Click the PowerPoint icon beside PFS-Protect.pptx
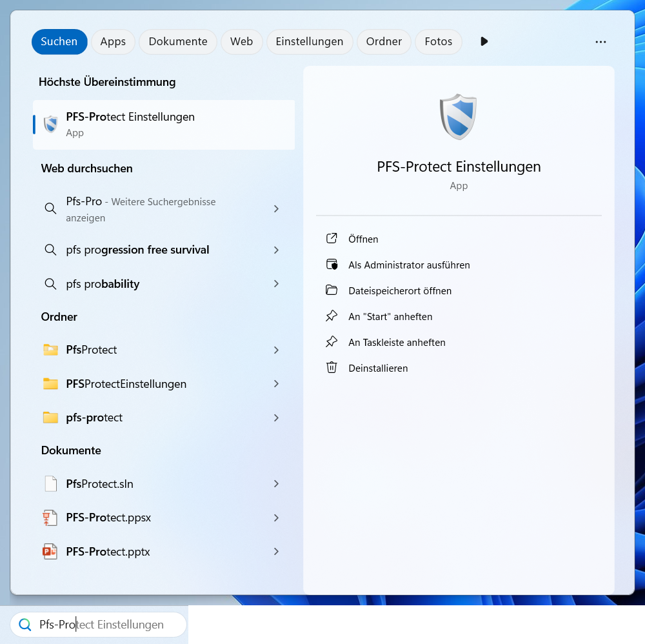 [x=50, y=552]
